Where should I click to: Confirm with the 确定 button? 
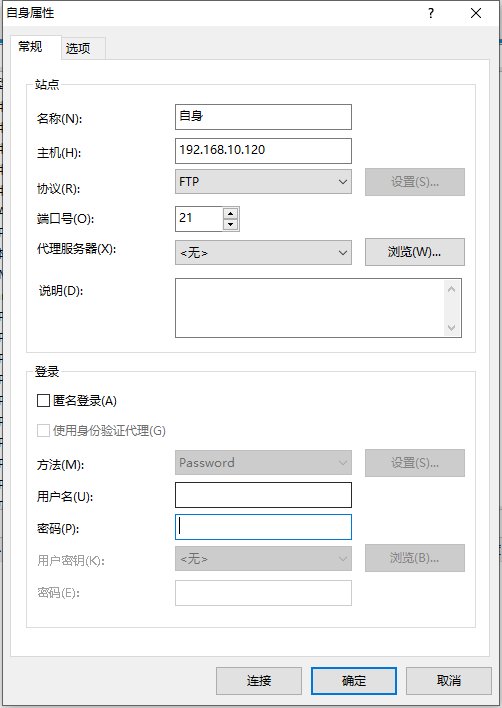[x=354, y=680]
